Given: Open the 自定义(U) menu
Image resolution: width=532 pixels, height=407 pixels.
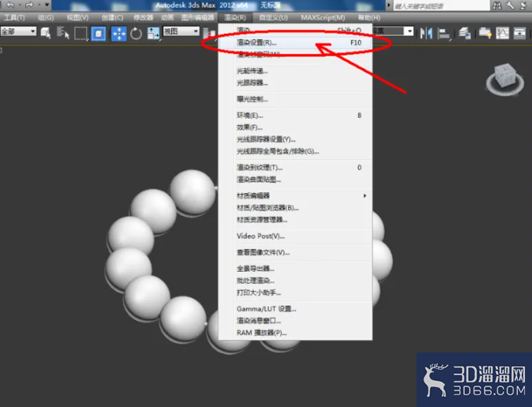Looking at the screenshot, I should click(x=273, y=18).
